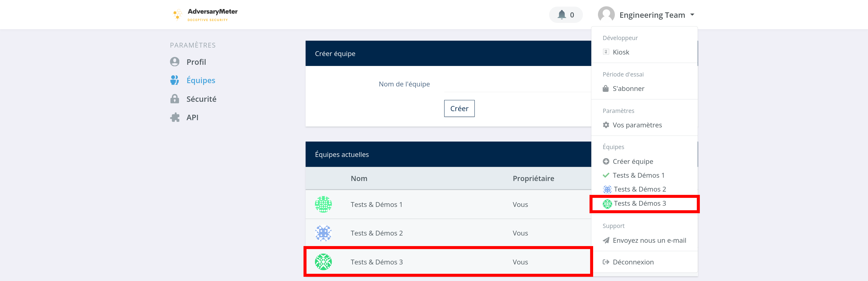Select the checked Tests & Démos 1 team
Viewport: 868px width, 281px height.
(x=638, y=175)
